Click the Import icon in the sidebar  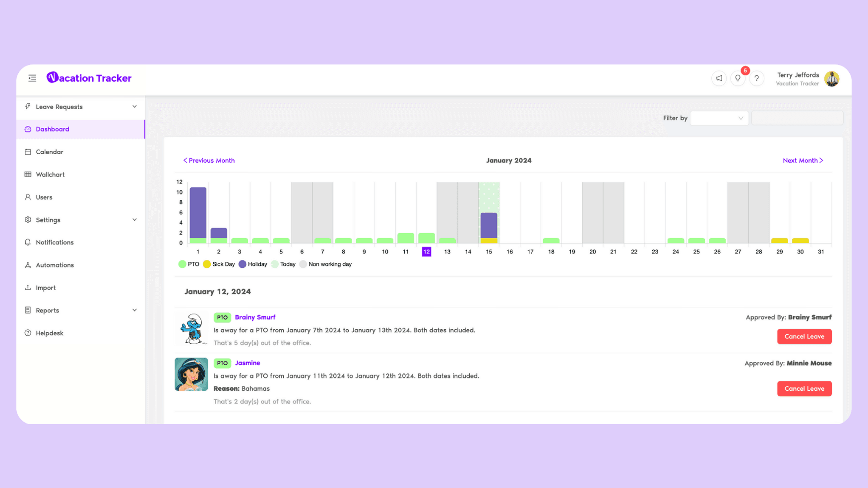[28, 288]
